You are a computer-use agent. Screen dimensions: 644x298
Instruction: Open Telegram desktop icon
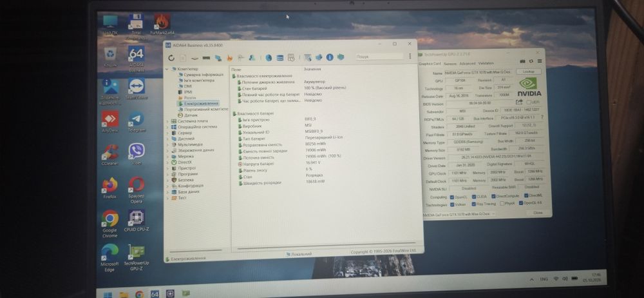click(137, 122)
